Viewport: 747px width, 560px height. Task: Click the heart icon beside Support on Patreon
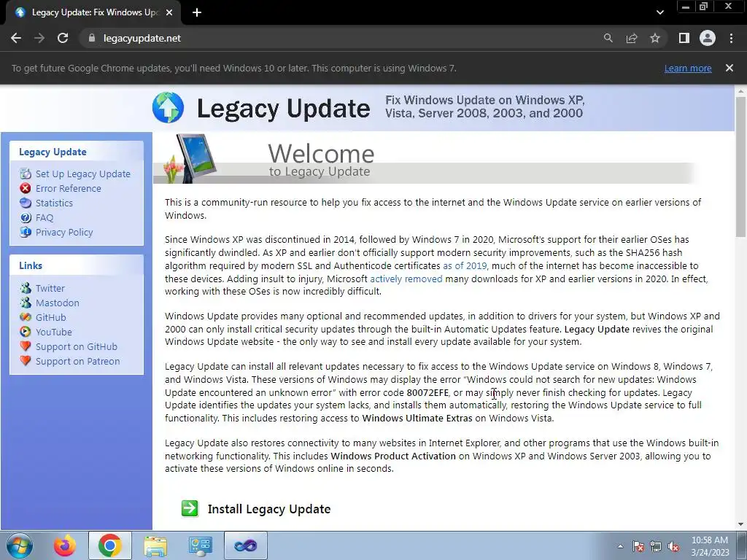pos(26,361)
